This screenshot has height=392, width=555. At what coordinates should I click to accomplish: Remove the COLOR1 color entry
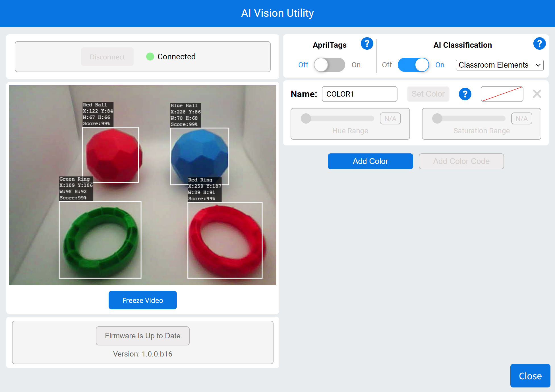[x=537, y=94]
